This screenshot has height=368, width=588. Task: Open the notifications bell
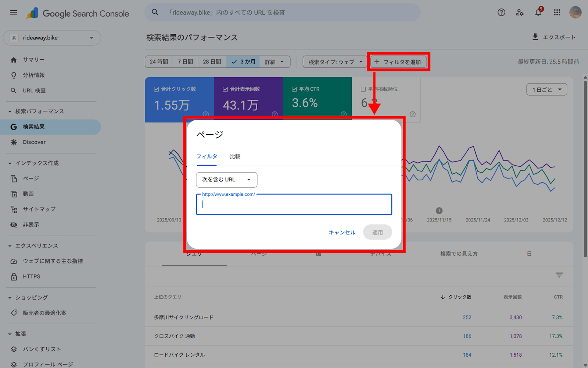click(538, 12)
